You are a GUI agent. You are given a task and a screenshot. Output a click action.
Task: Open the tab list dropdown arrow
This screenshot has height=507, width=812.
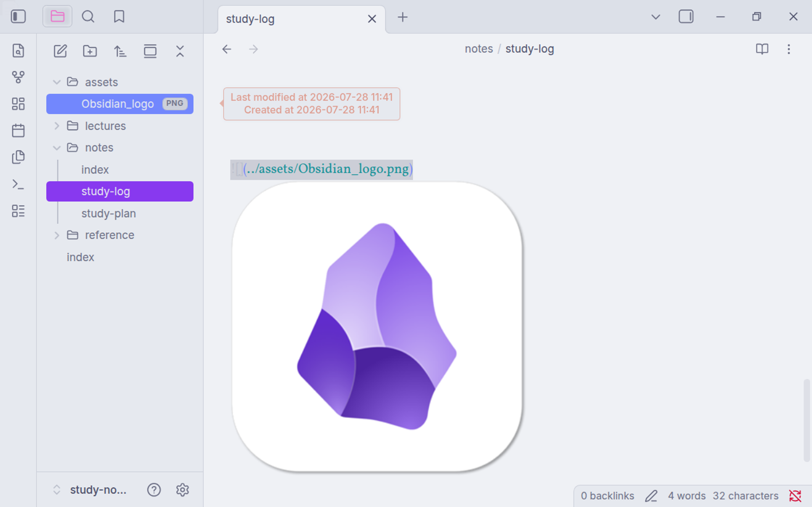point(656,17)
